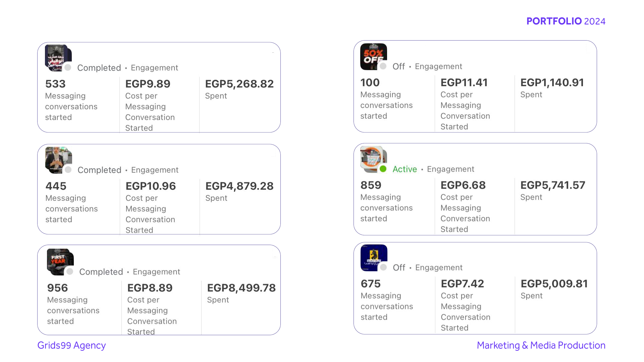Click the green Active status dot
This screenshot has height=362, width=644.
tap(383, 169)
